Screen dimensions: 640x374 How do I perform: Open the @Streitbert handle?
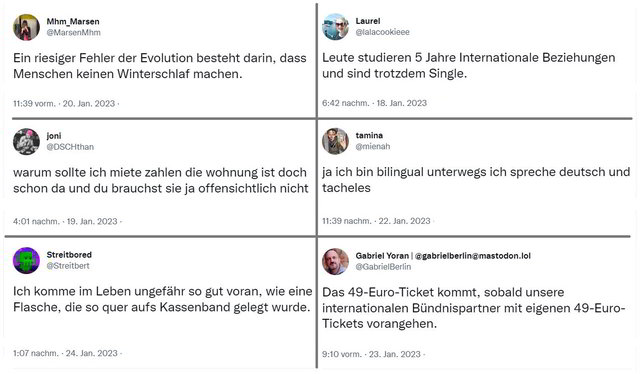pyautogui.click(x=68, y=266)
